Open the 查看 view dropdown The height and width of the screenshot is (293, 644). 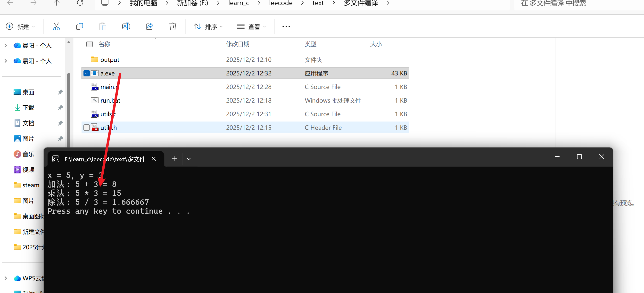tap(251, 26)
